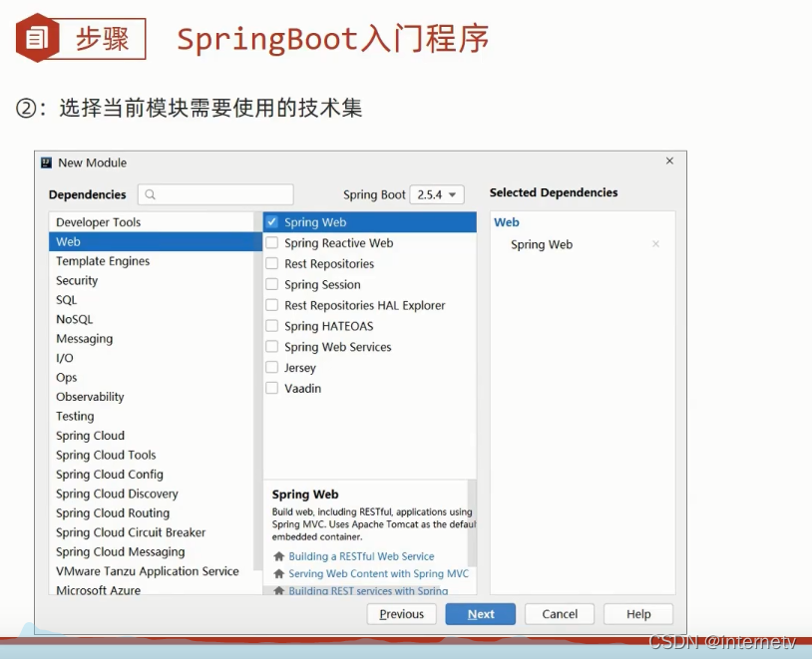The image size is (812, 659).
Task: Tick the Spring Session checkbox
Action: point(272,284)
